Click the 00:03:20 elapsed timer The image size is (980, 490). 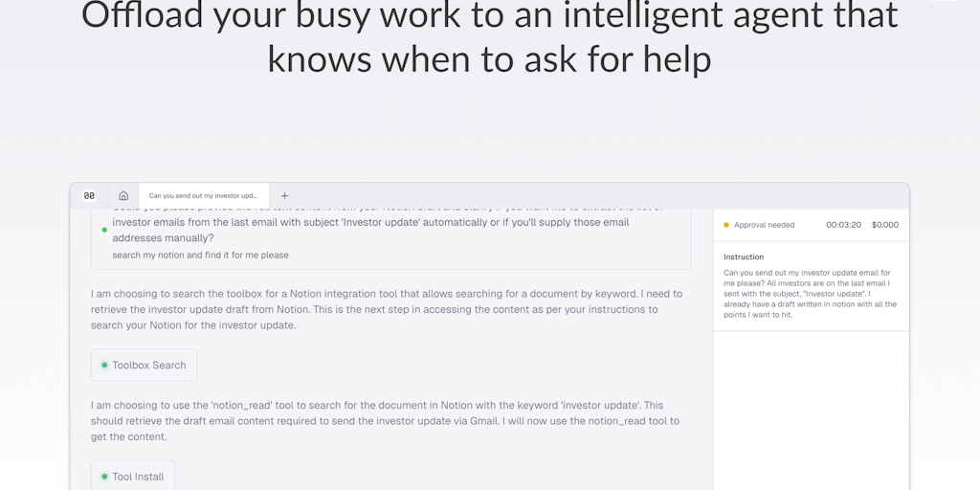[843, 225]
